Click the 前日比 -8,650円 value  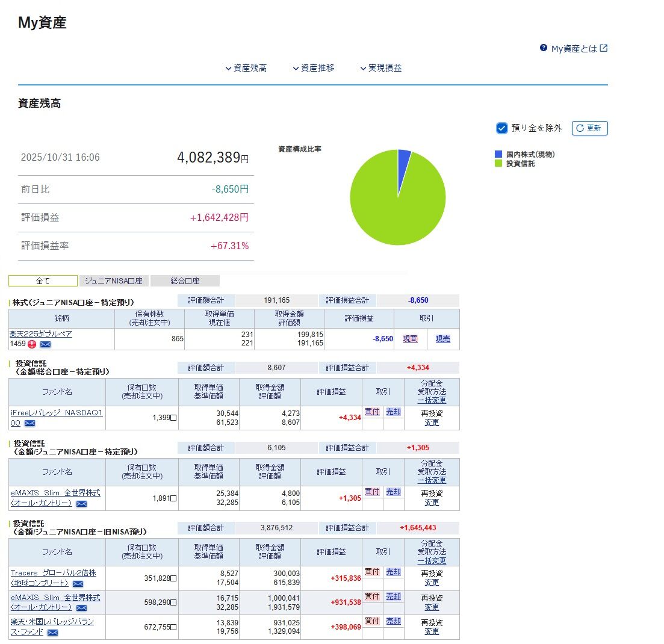pos(230,189)
